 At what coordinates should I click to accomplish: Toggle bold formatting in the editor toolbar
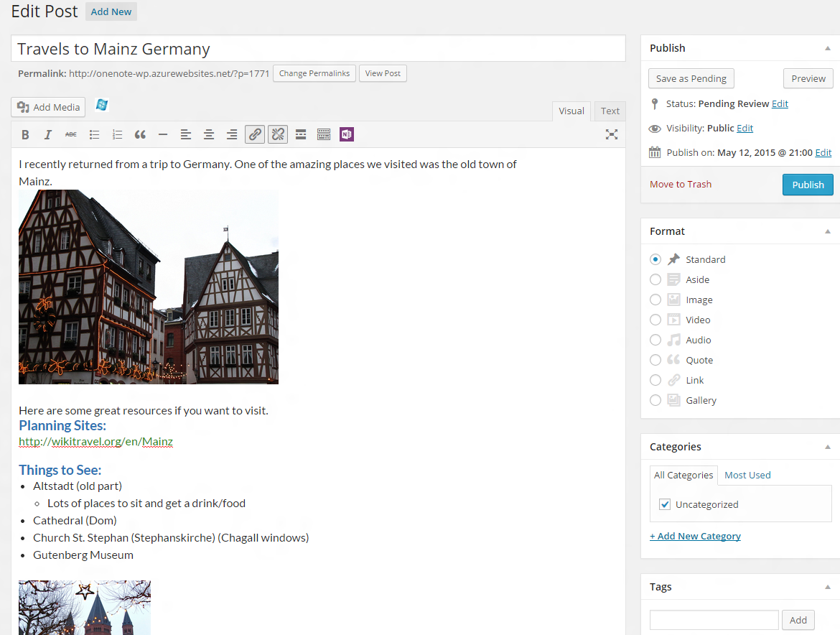click(x=25, y=134)
